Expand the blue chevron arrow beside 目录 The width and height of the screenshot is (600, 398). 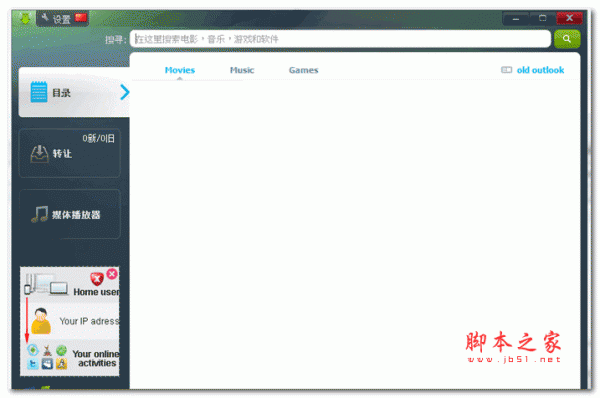coord(125,92)
